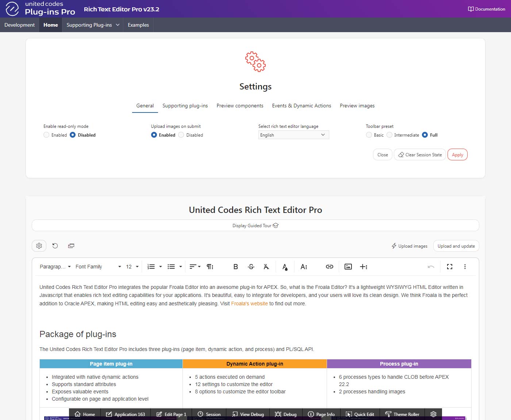511x420 pixels.
Task: Switch to Events & Dynamic Actions tab
Action: coord(301,106)
